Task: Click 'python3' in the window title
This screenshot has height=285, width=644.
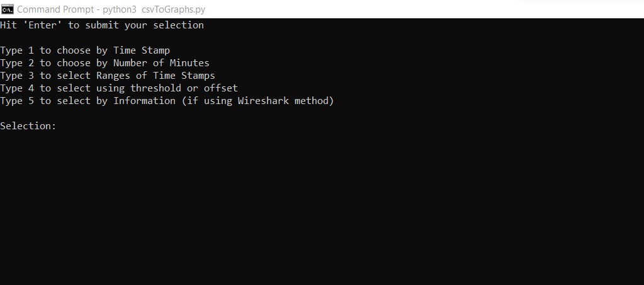Action: [x=119, y=9]
